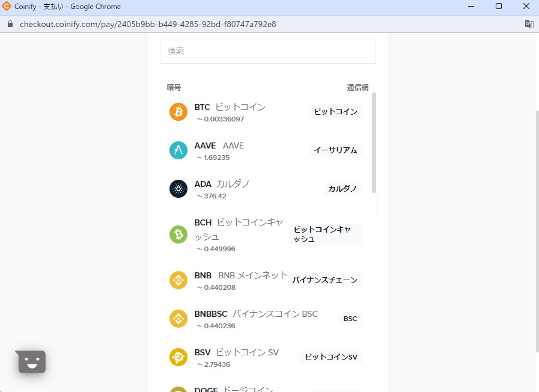Focus the 検索 search field
Image resolution: width=539 pixels, height=392 pixels.
tap(268, 52)
